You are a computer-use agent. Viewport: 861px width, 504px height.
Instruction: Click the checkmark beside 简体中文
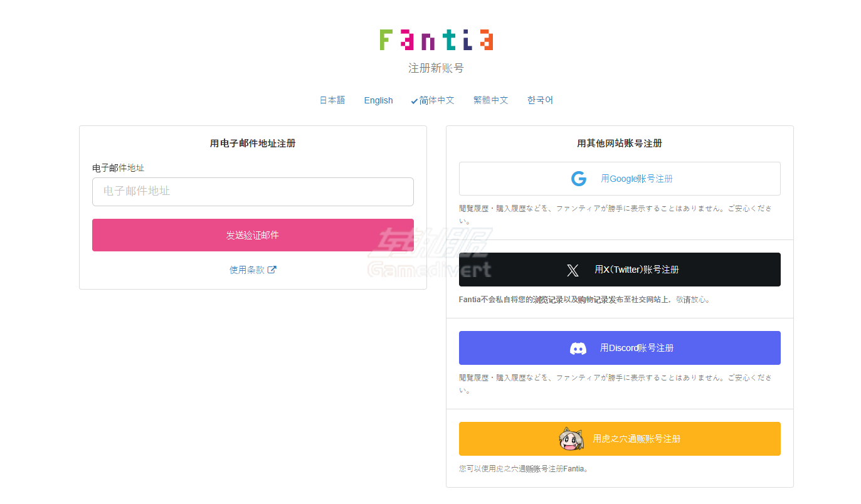[415, 101]
